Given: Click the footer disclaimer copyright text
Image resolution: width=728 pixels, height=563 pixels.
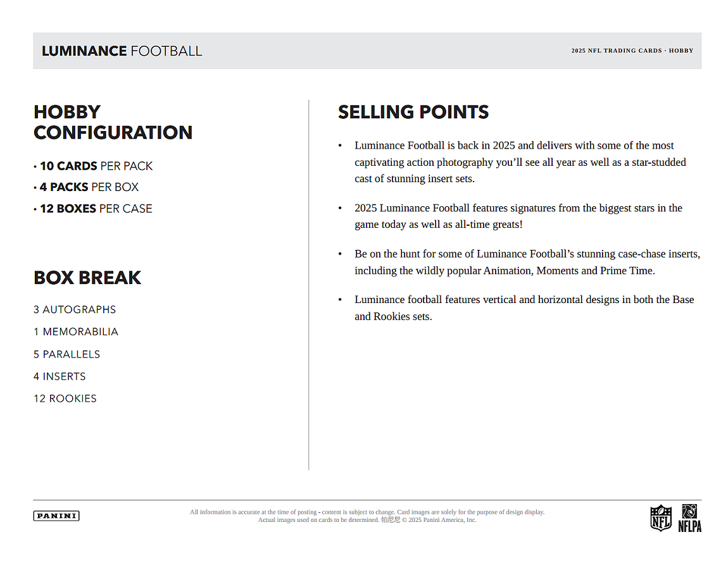Looking at the screenshot, I should point(367,516).
